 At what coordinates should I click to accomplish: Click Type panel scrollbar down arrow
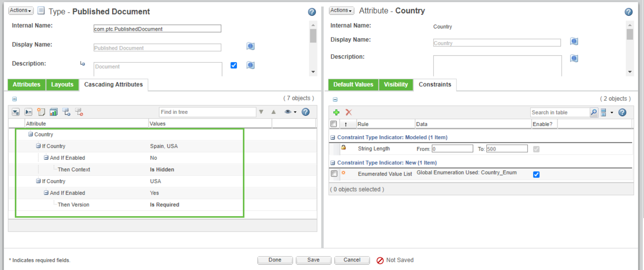313,72
